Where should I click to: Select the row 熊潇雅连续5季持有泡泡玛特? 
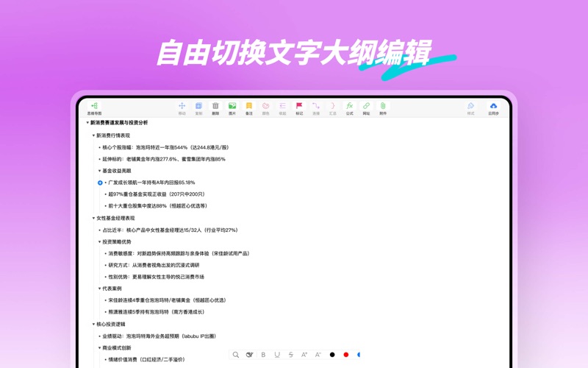pyautogui.click(x=157, y=311)
